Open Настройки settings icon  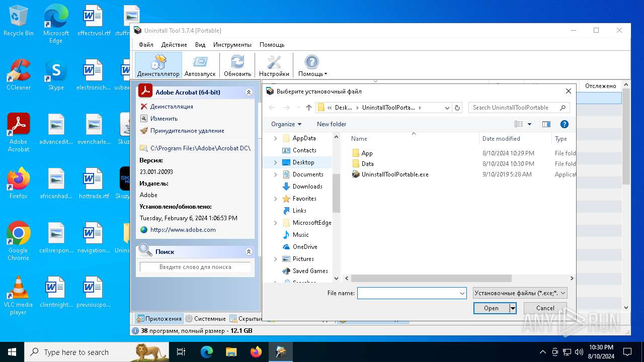[274, 65]
